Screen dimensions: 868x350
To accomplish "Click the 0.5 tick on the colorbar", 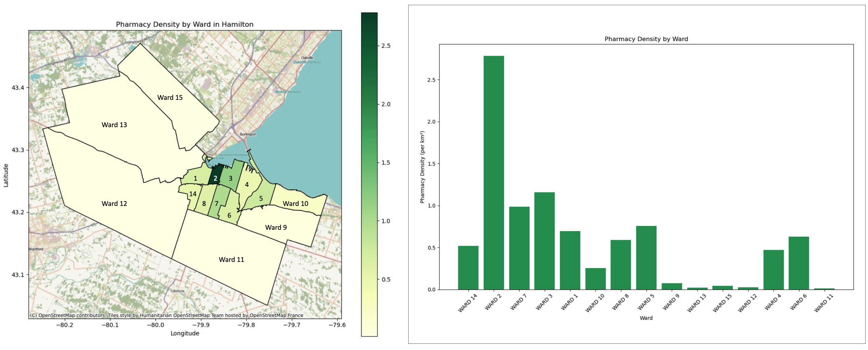I will [x=386, y=279].
